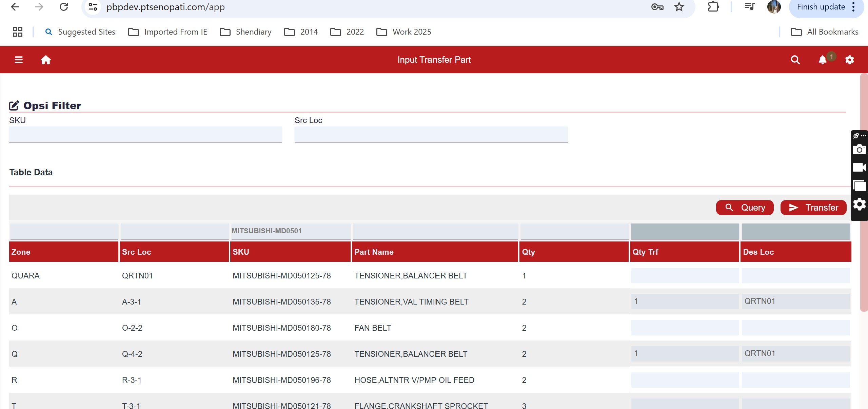Go to home via house icon
Image resolution: width=868 pixels, height=409 pixels.
[46, 60]
